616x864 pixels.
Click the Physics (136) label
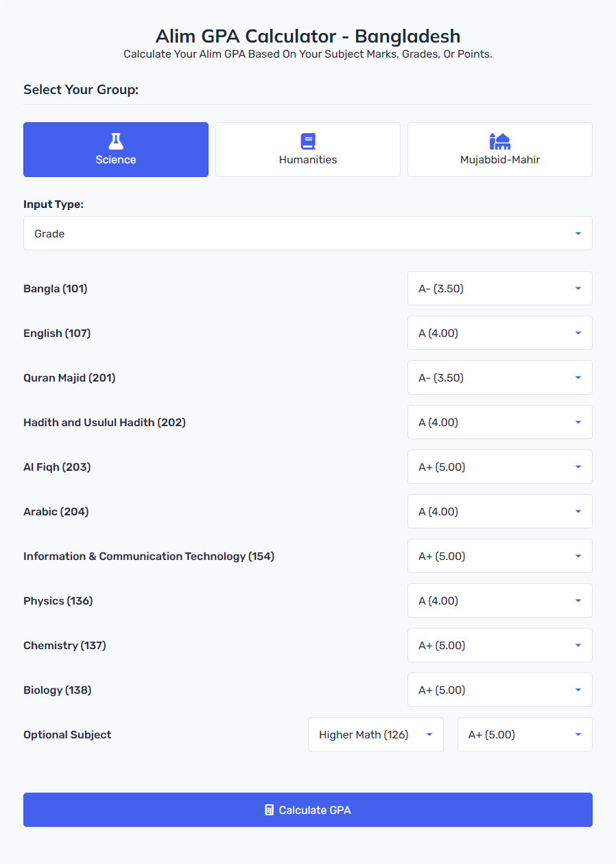(58, 600)
